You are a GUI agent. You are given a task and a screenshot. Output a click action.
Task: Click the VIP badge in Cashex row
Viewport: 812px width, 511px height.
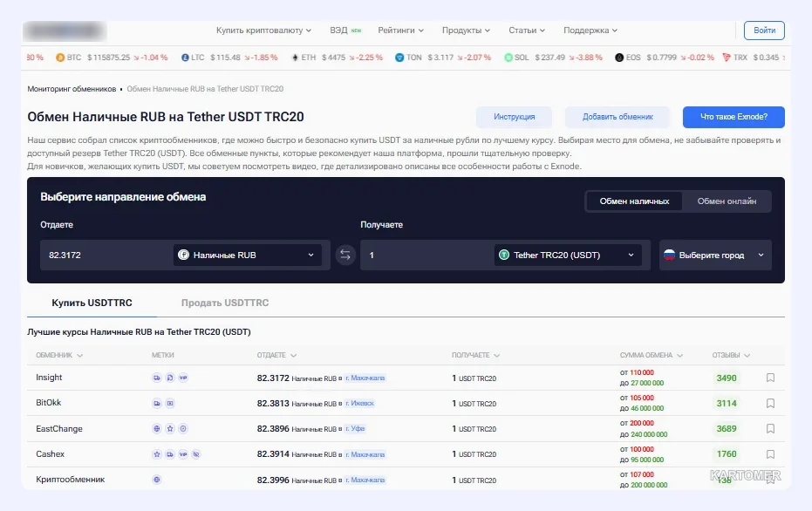183,454
